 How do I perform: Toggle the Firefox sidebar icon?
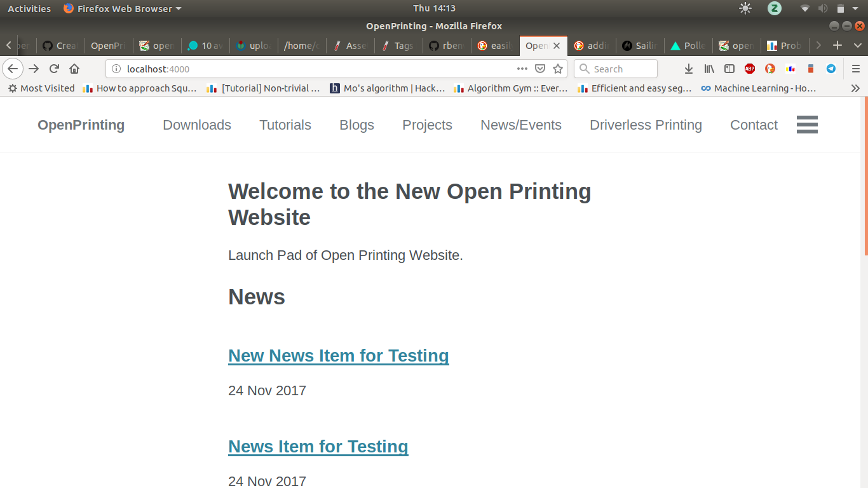tap(729, 69)
